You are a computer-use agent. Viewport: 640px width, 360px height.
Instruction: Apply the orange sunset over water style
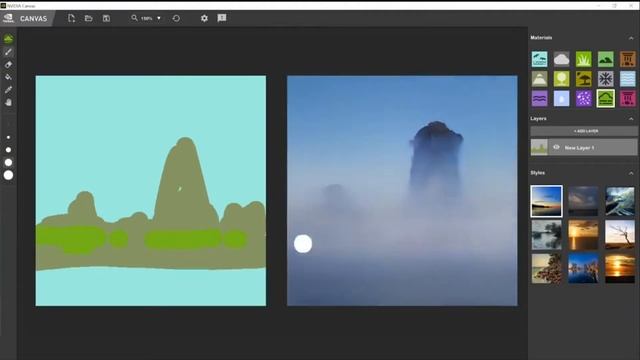pos(583,235)
